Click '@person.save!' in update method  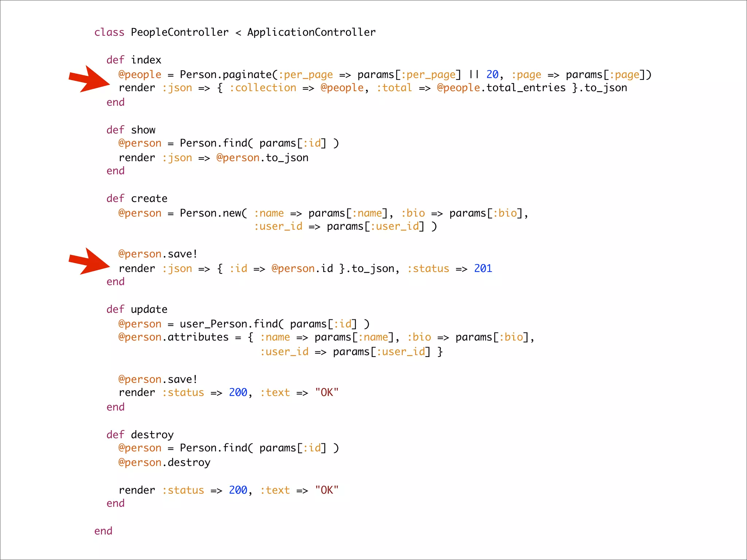click(158, 379)
